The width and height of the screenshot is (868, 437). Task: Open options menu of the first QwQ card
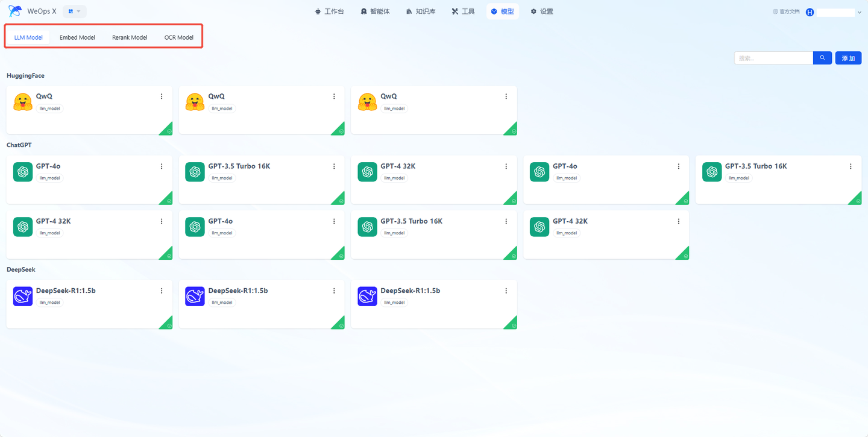coord(162,96)
